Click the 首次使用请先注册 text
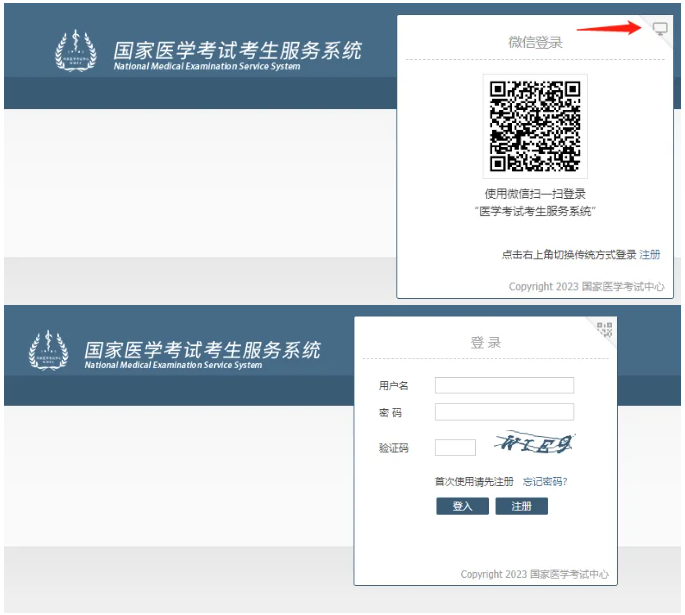This screenshot has height=615, width=685. (474, 482)
